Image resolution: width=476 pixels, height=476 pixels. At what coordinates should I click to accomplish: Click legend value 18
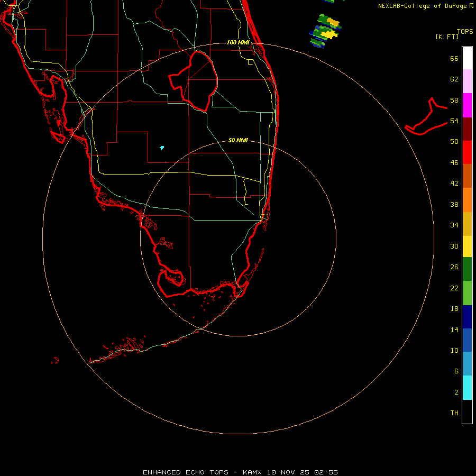click(454, 309)
